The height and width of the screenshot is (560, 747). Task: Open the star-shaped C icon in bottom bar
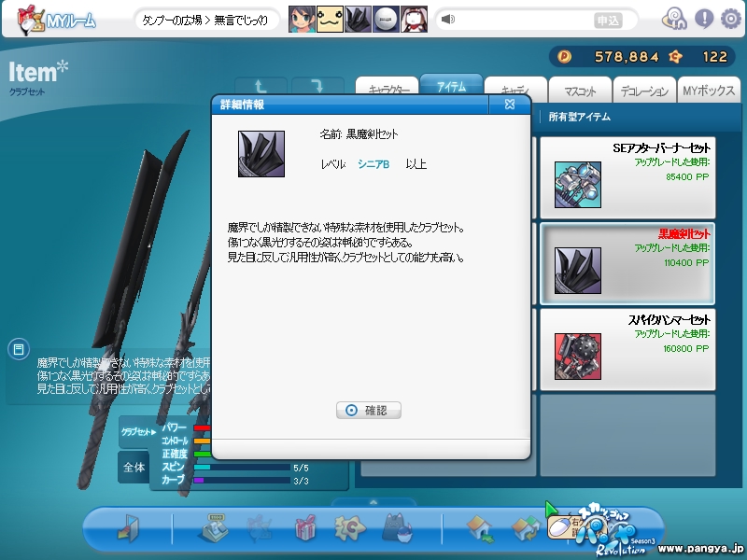[350, 527]
